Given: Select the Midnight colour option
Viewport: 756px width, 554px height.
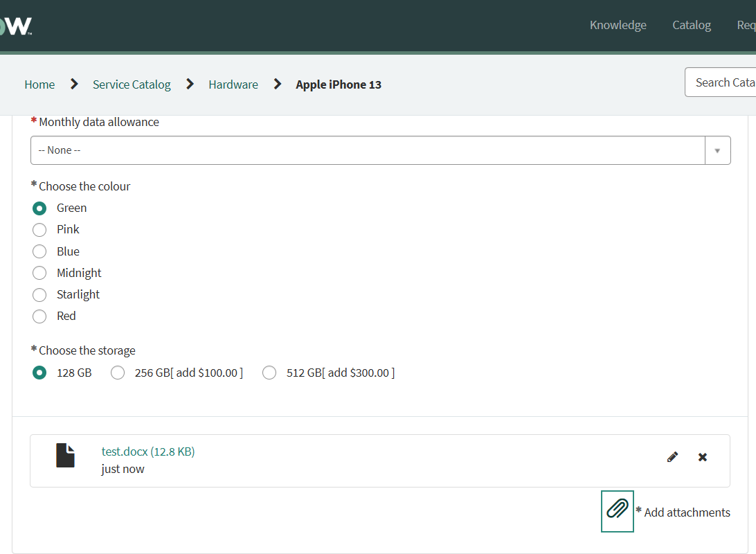Looking at the screenshot, I should click(39, 273).
